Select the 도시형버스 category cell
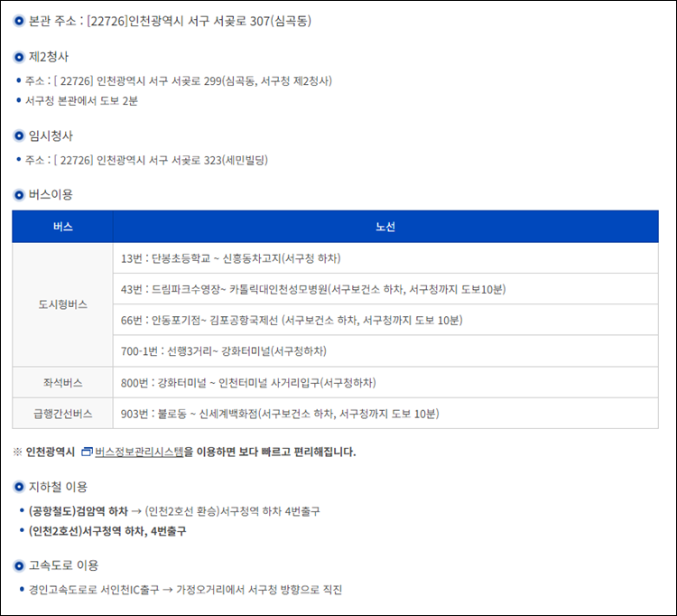 [62, 304]
